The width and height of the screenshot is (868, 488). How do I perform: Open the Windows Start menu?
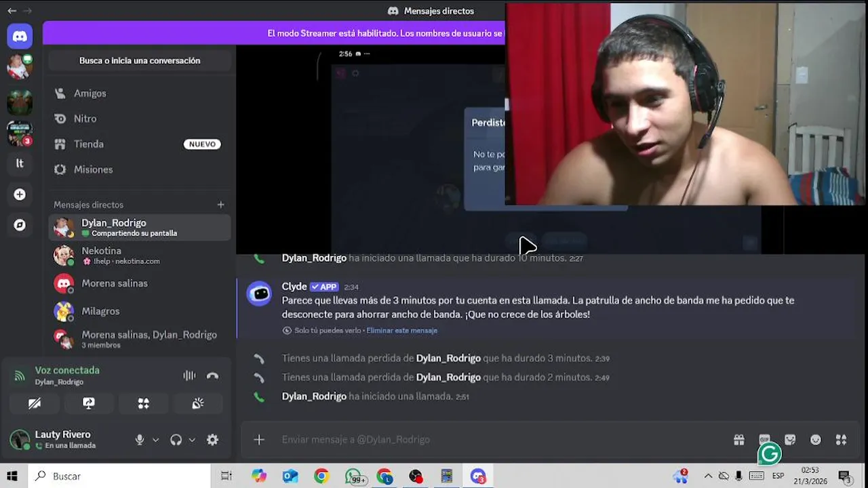coord(12,476)
